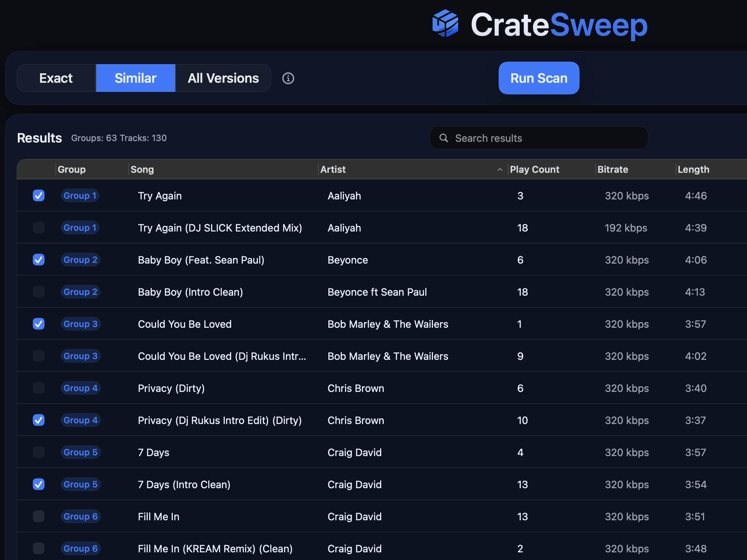Click Group 6 badge on KREAM Remix row
747x560 pixels.
click(80, 549)
